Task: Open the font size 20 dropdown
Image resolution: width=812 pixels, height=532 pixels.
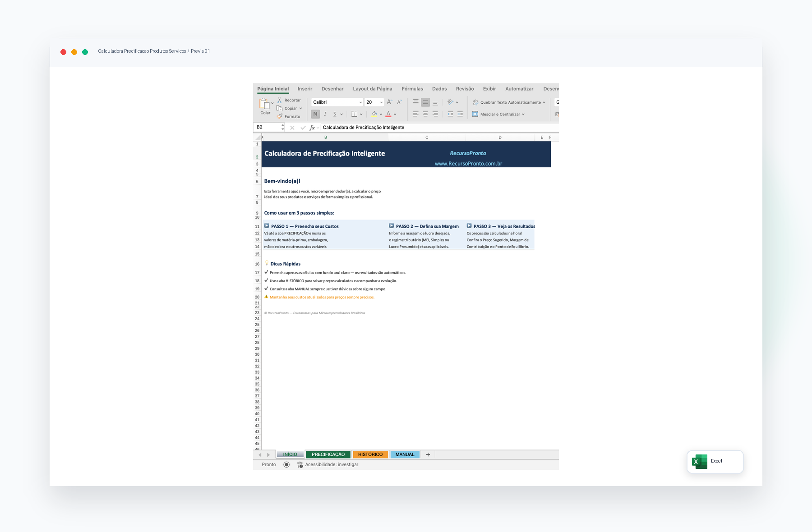Action: pyautogui.click(x=381, y=102)
